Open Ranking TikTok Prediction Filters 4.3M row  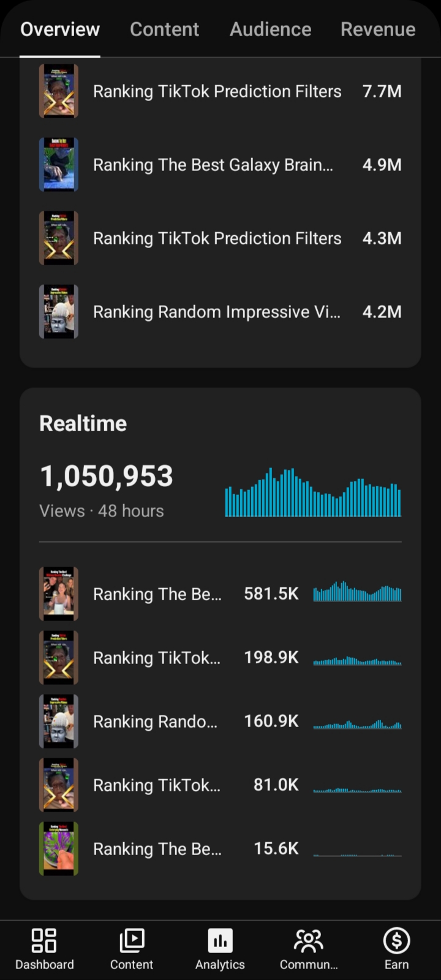[221, 238]
